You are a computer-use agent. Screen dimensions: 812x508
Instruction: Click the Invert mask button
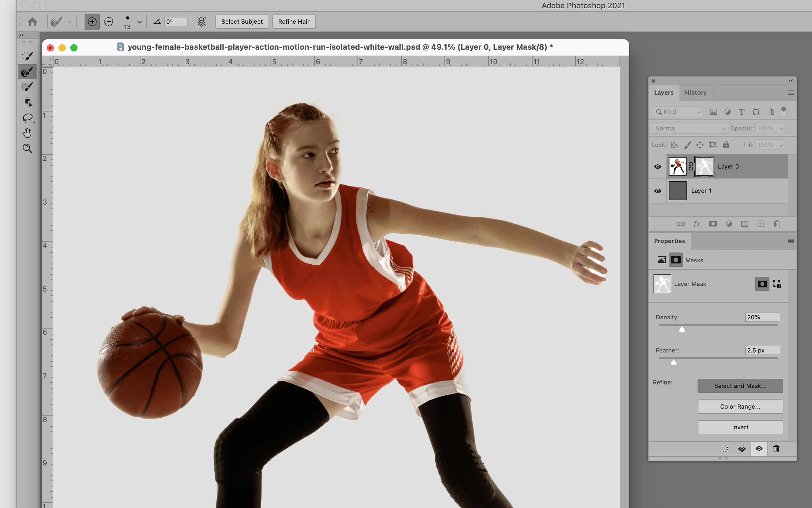click(x=740, y=427)
